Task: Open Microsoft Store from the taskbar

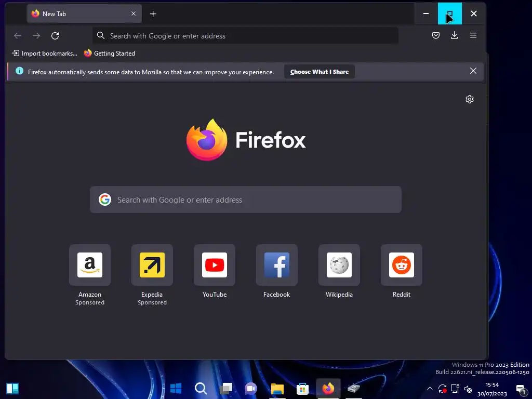Action: click(x=302, y=388)
